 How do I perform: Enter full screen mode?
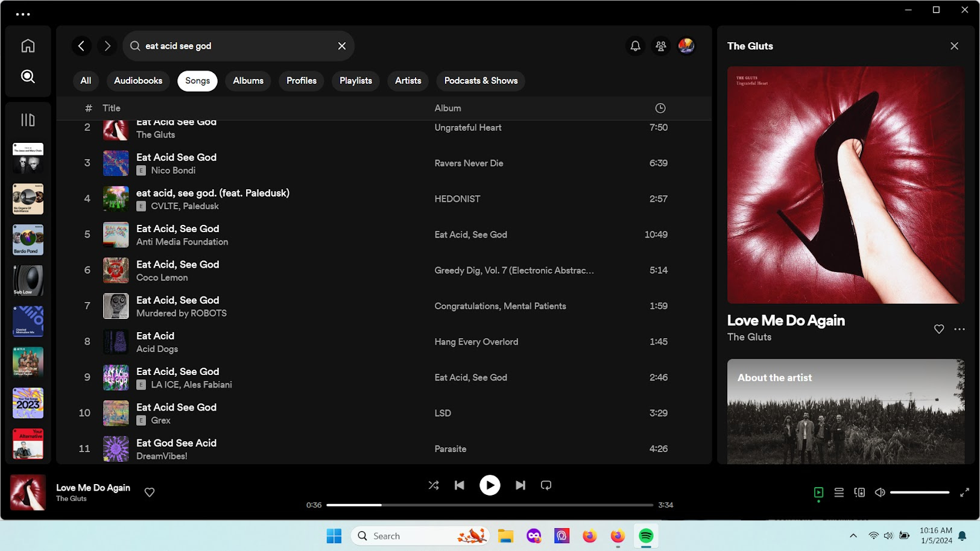click(964, 493)
